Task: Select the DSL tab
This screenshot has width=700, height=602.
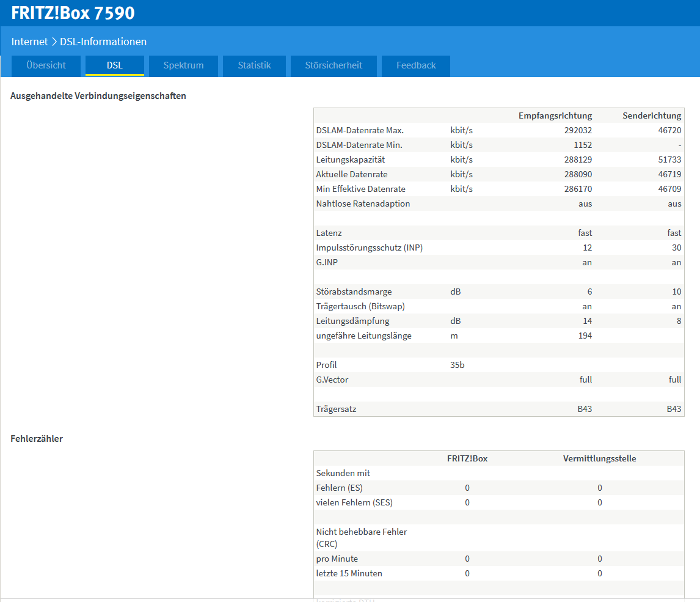Action: 115,65
